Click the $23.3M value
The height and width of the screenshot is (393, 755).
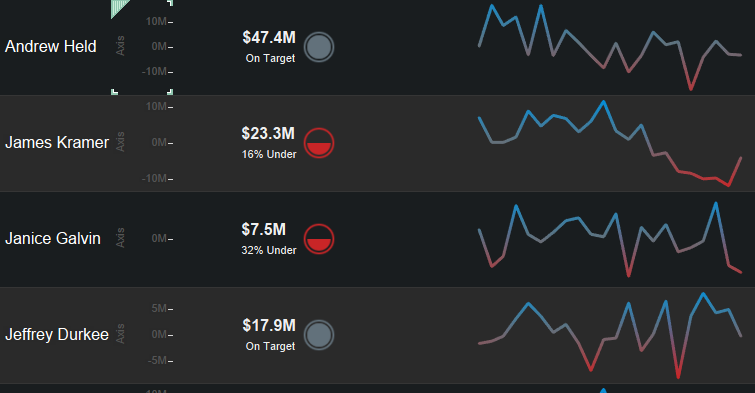[268, 133]
